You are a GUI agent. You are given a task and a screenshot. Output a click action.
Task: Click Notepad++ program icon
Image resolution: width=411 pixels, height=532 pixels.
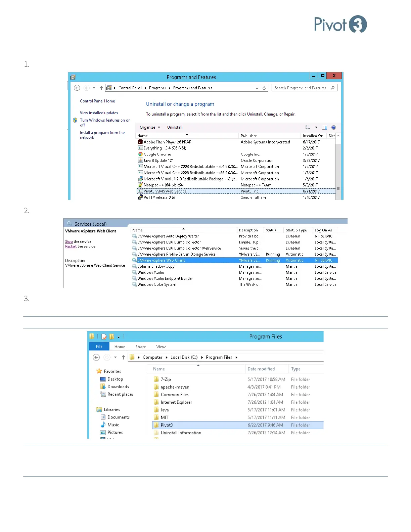pyautogui.click(x=140, y=185)
